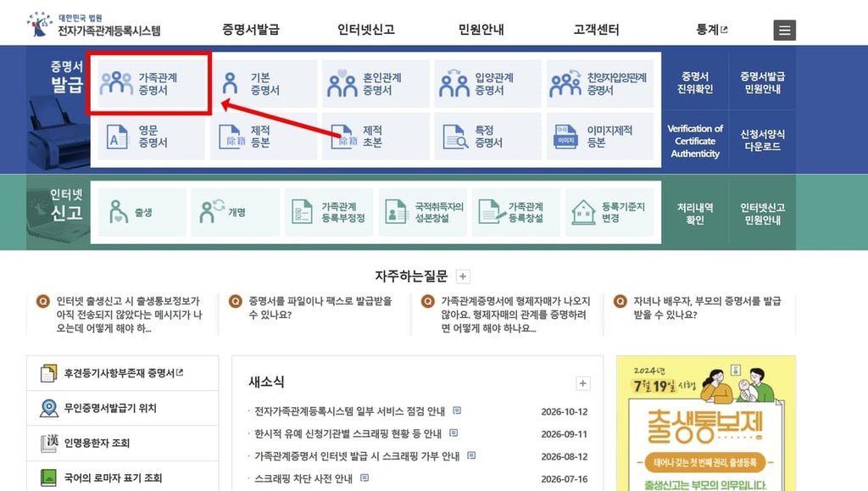
Task: Select the 개명 name change icon
Action: coord(211,211)
